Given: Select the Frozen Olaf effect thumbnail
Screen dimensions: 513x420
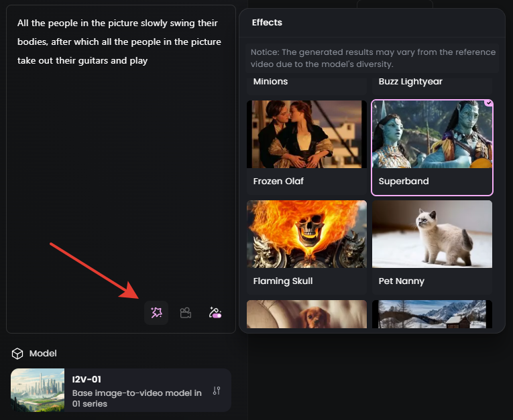Looking at the screenshot, I should coord(306,135).
